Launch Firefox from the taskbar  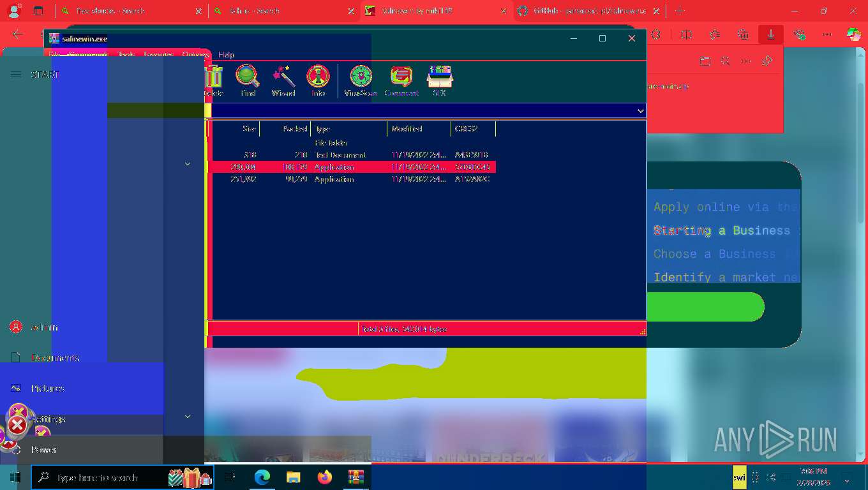click(x=325, y=477)
